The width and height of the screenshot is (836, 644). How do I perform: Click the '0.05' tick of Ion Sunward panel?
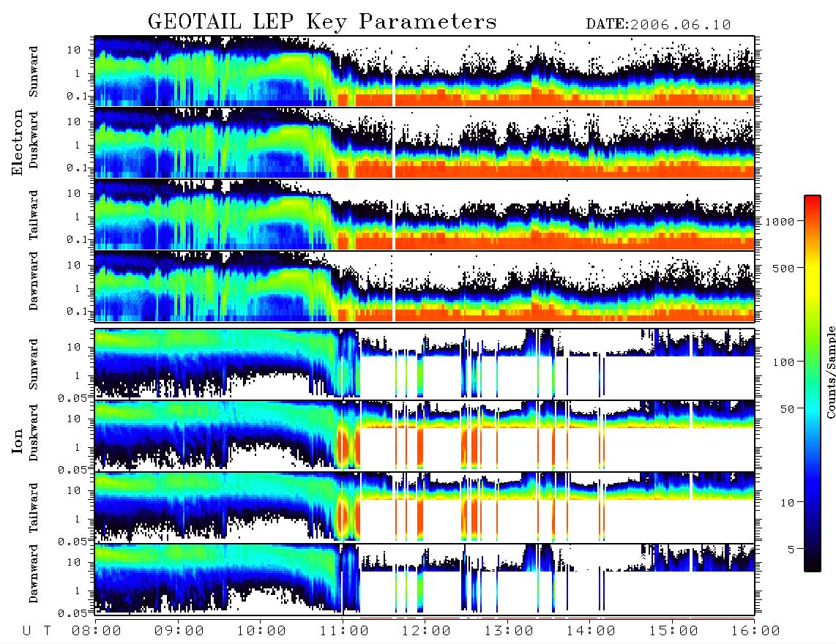pyautogui.click(x=72, y=397)
